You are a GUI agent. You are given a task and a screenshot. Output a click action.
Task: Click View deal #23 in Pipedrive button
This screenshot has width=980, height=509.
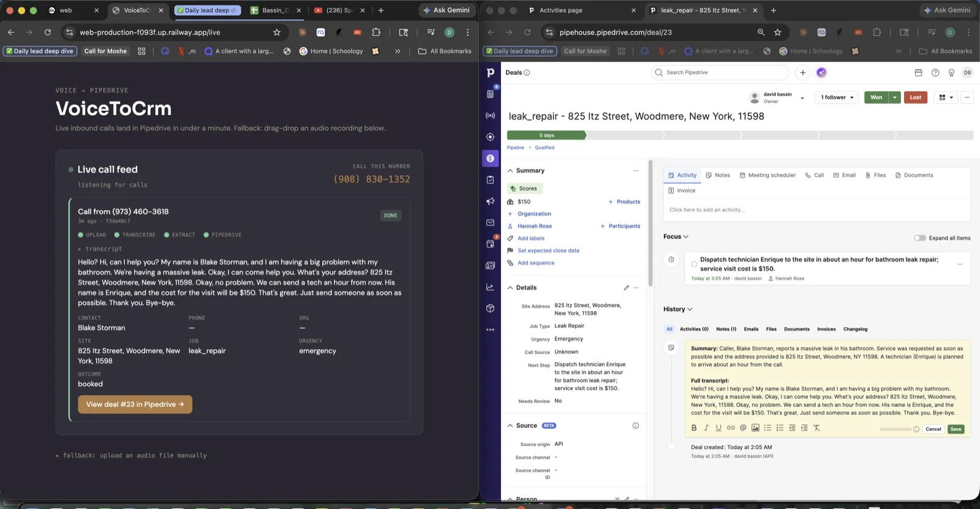[135, 404]
